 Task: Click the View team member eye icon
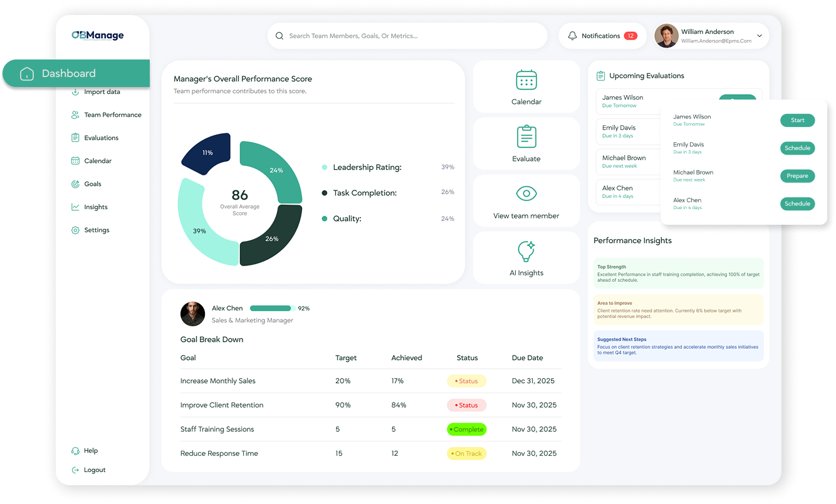tap(526, 193)
